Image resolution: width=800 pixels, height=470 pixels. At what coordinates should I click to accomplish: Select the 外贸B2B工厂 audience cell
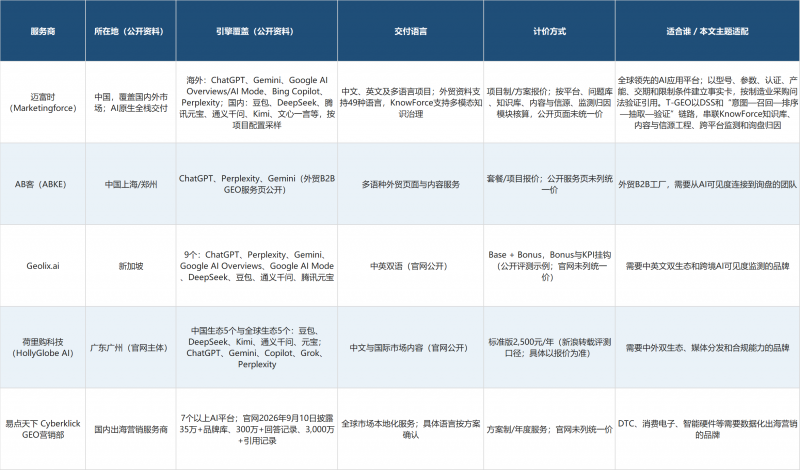(x=707, y=184)
